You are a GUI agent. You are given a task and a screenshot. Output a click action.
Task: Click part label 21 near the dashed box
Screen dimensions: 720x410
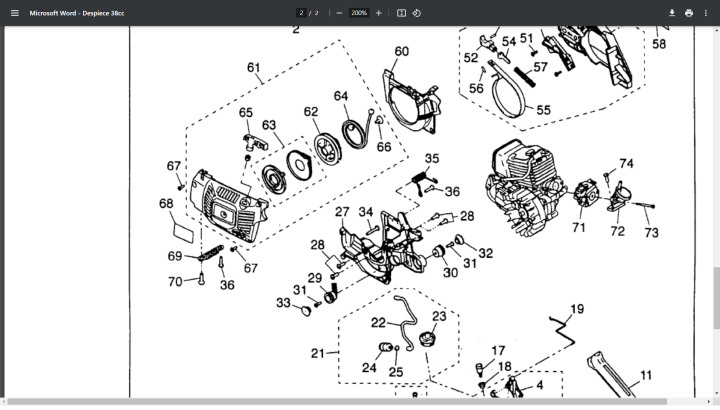coord(318,353)
